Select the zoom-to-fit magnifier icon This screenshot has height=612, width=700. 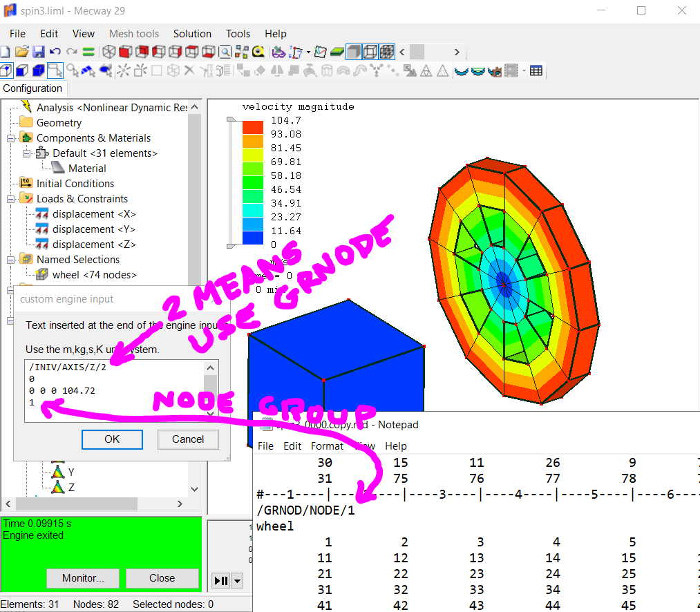225,52
